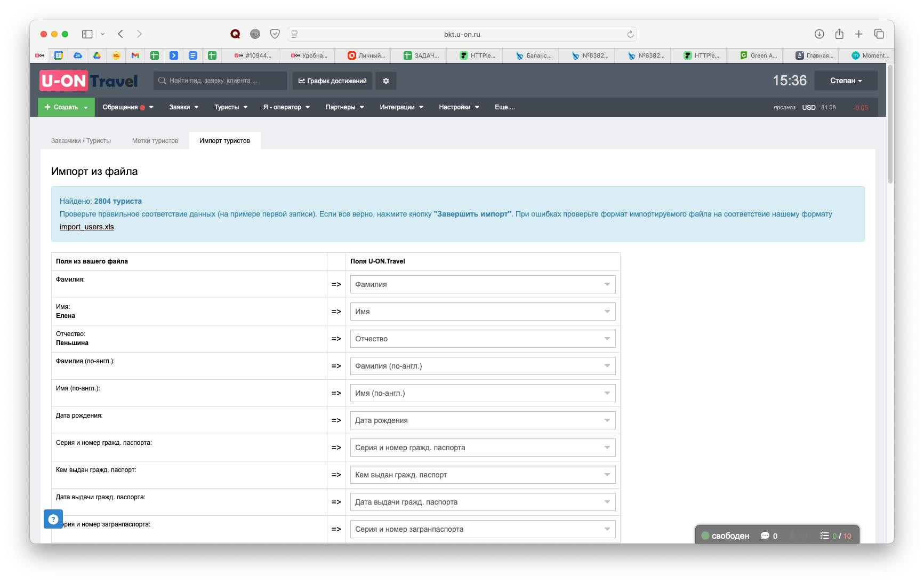The image size is (924, 583).
Task: Open the 'Кем выдан гражд. паспорт' dropdown
Action: point(482,475)
